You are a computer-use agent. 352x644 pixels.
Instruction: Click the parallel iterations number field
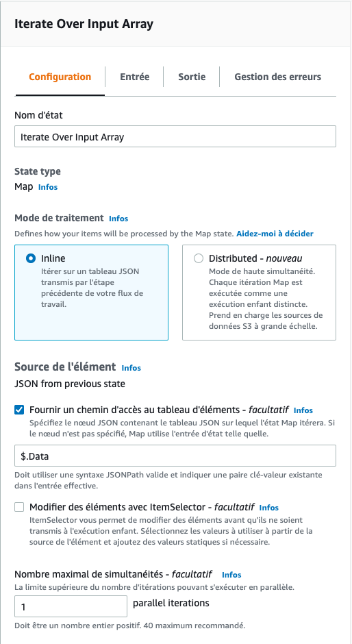[71, 606]
